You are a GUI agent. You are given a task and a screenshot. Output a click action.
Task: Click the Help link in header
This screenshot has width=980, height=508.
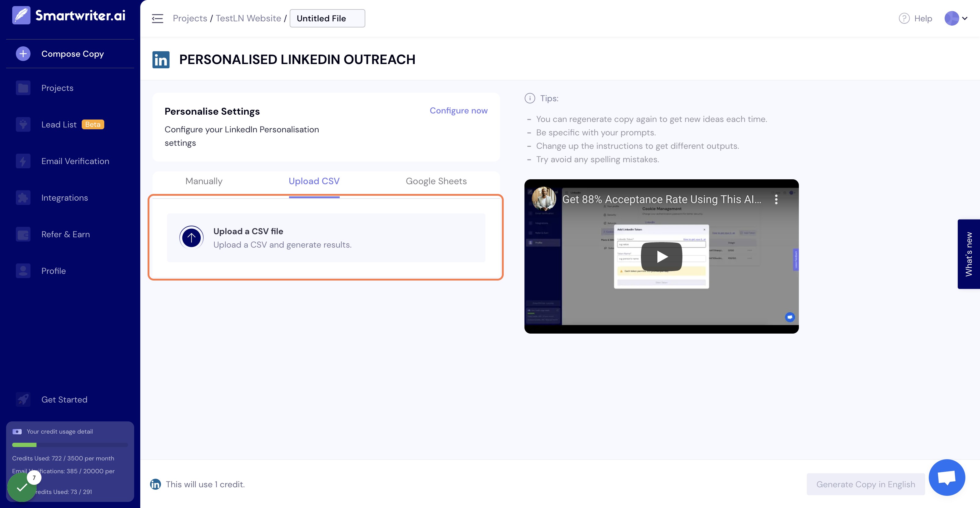pyautogui.click(x=923, y=18)
